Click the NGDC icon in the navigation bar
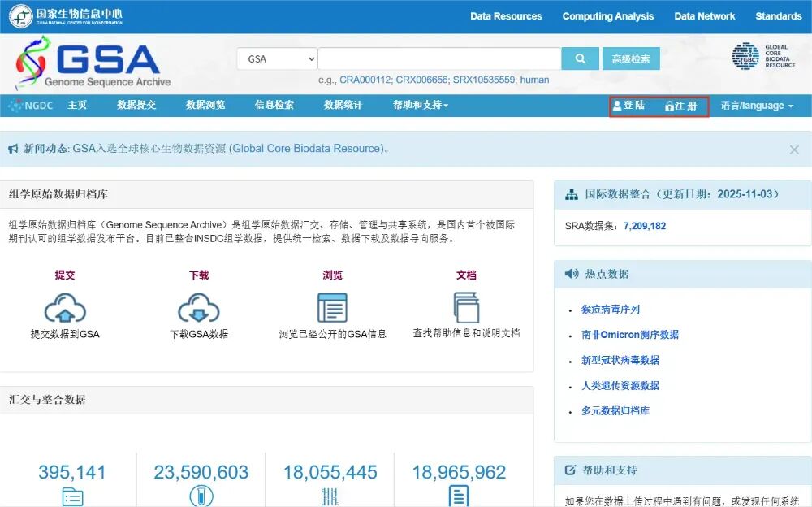The width and height of the screenshot is (812, 507). (31, 106)
